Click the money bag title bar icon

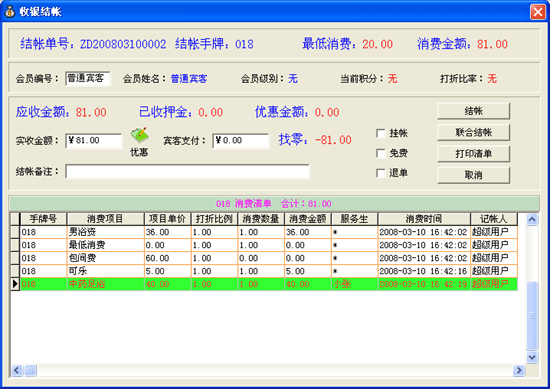point(10,12)
